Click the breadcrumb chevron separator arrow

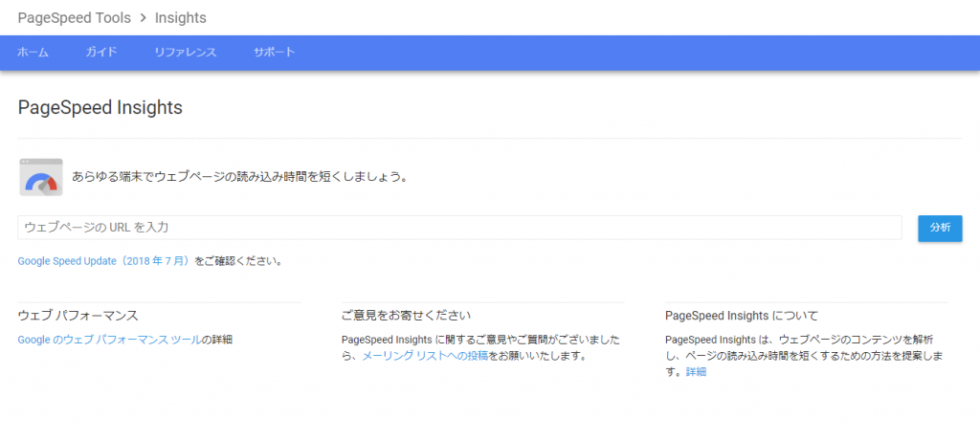(142, 17)
